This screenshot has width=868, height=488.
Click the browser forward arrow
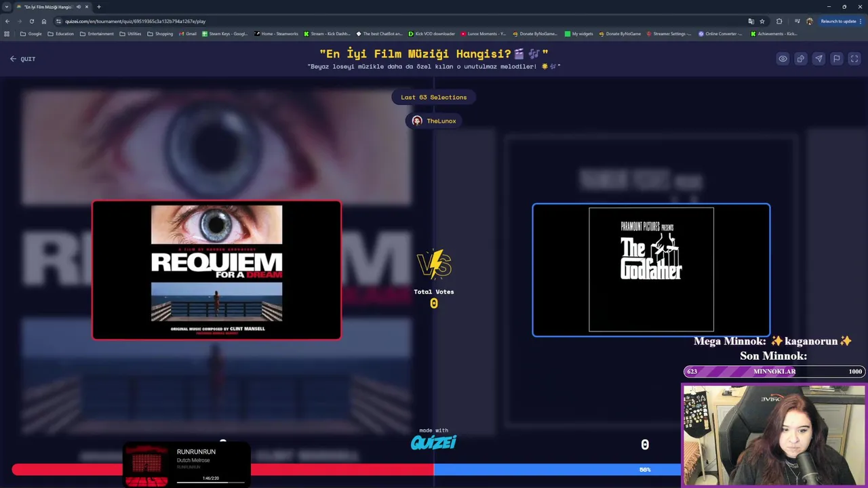point(20,21)
